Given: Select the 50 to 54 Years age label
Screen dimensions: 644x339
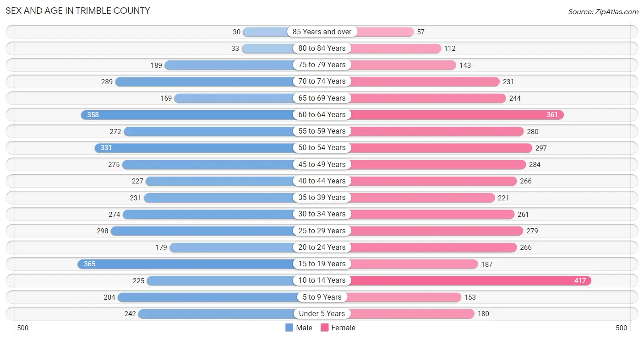Looking at the screenshot, I should point(322,147).
